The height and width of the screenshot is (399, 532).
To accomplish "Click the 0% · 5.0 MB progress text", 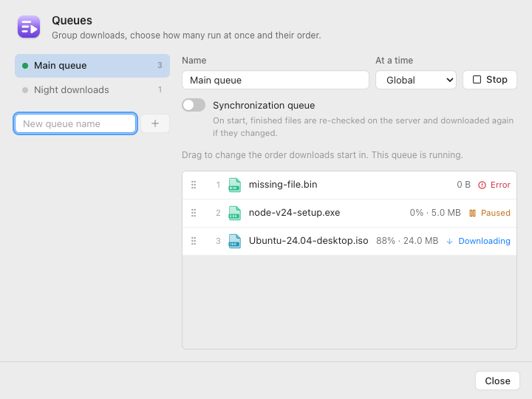I will (435, 213).
